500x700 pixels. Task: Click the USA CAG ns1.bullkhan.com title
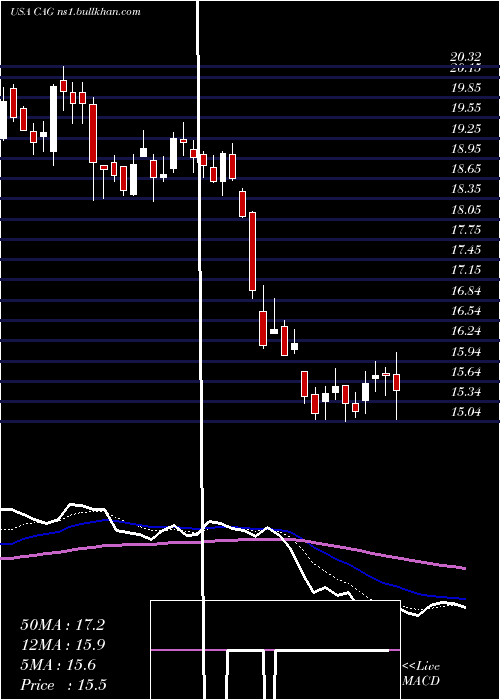point(75,11)
